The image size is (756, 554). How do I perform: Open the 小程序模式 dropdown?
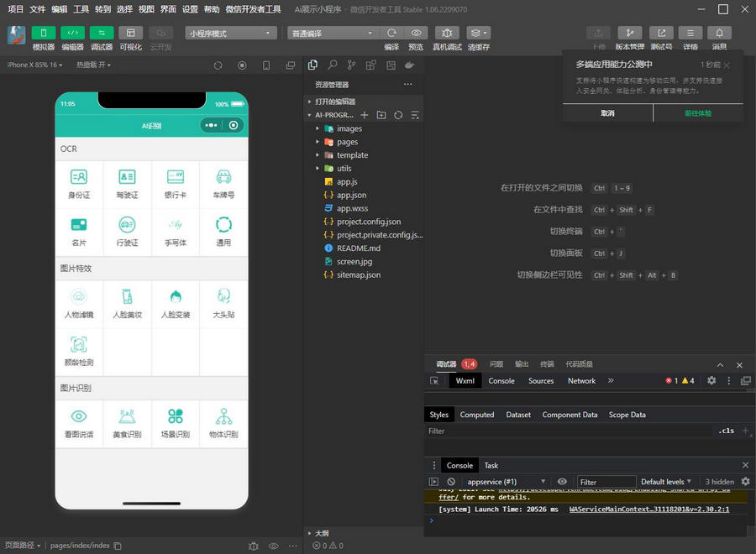coord(231,34)
